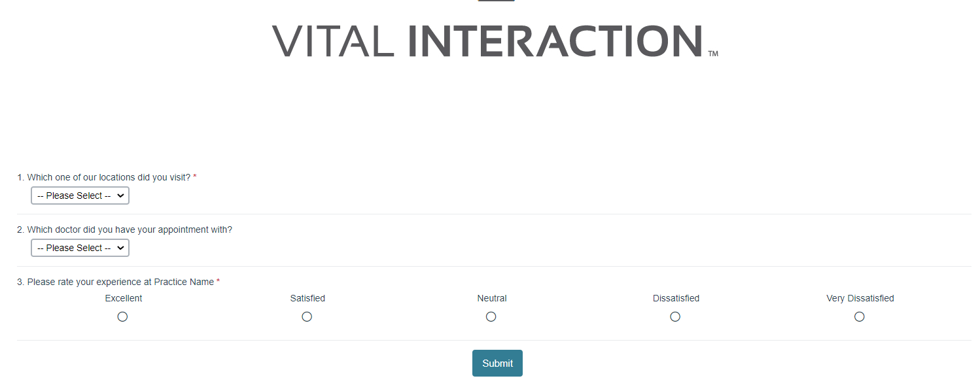Click the Excellent column label
Screen dimensions: 980x389
(123, 298)
